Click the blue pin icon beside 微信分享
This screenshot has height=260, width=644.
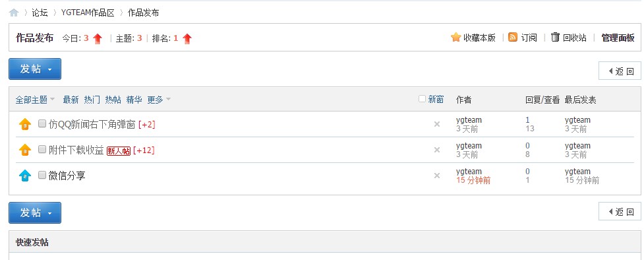click(x=25, y=176)
